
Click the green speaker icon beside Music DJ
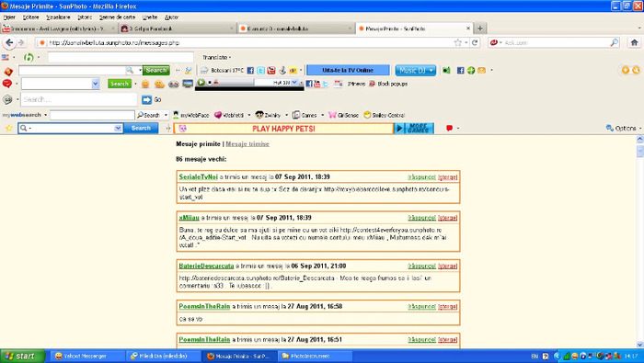coord(446,71)
